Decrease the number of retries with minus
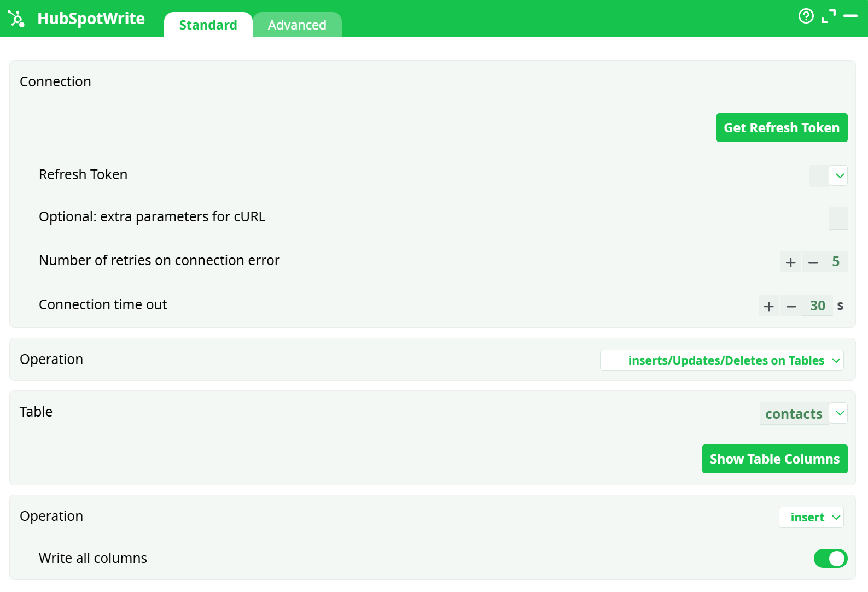 click(x=813, y=262)
